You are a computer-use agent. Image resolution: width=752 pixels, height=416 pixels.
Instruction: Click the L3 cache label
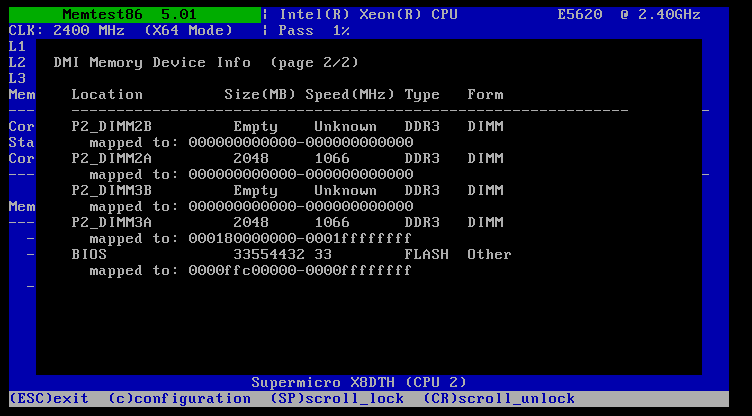point(17,78)
